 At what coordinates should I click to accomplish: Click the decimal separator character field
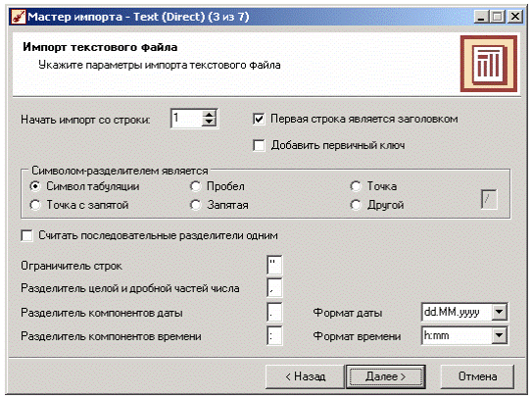coord(274,288)
